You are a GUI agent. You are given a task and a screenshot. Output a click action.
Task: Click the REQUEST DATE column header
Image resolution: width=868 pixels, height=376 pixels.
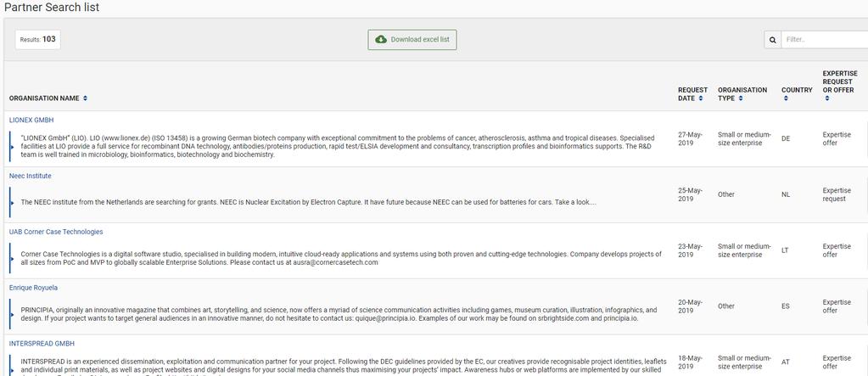pyautogui.click(x=692, y=94)
